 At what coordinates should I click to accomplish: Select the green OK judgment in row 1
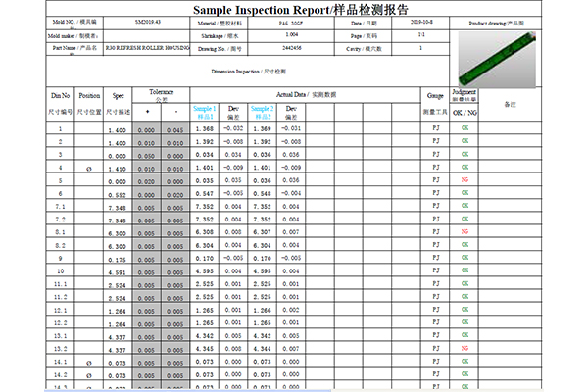coord(465,128)
